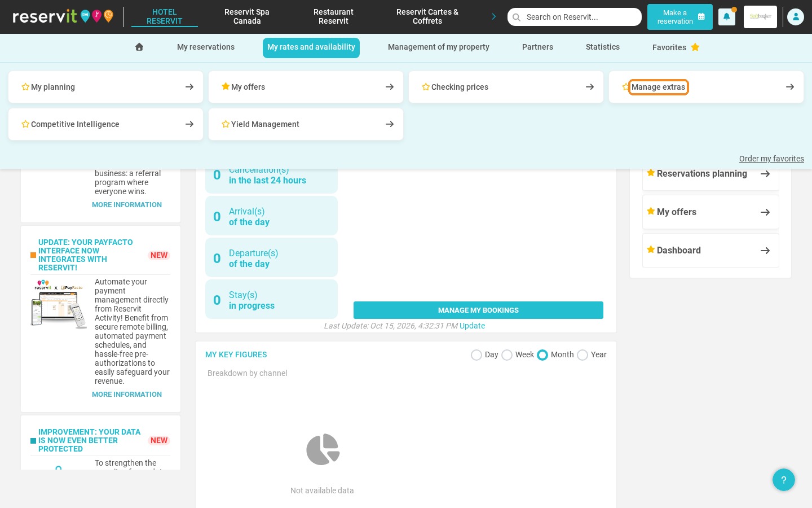This screenshot has height=508, width=812.
Task: Open UPDATE: YOUR PAYFACTO INTERFACE news title
Action: tap(86, 255)
